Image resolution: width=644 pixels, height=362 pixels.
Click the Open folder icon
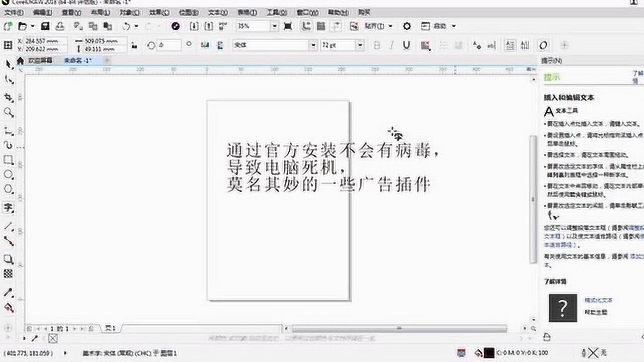pos(22,26)
